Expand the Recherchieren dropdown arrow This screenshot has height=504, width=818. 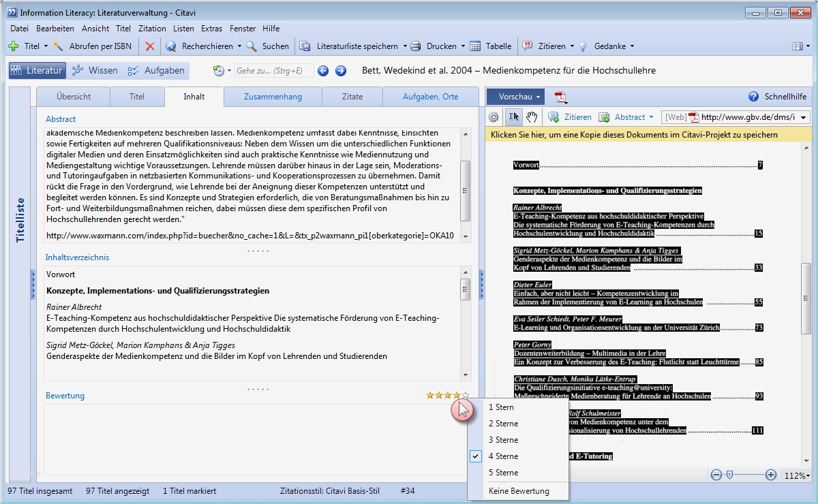[239, 46]
